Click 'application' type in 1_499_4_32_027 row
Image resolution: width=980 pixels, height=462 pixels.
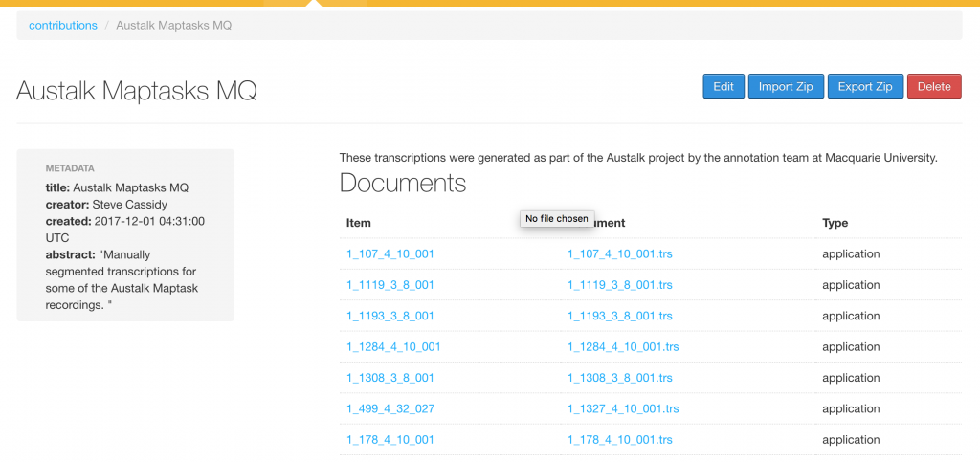click(851, 409)
